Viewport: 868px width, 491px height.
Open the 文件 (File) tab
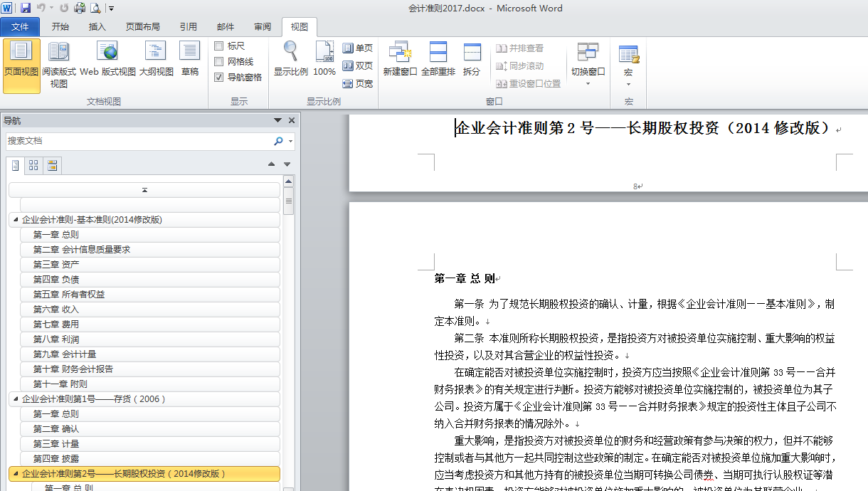point(21,27)
